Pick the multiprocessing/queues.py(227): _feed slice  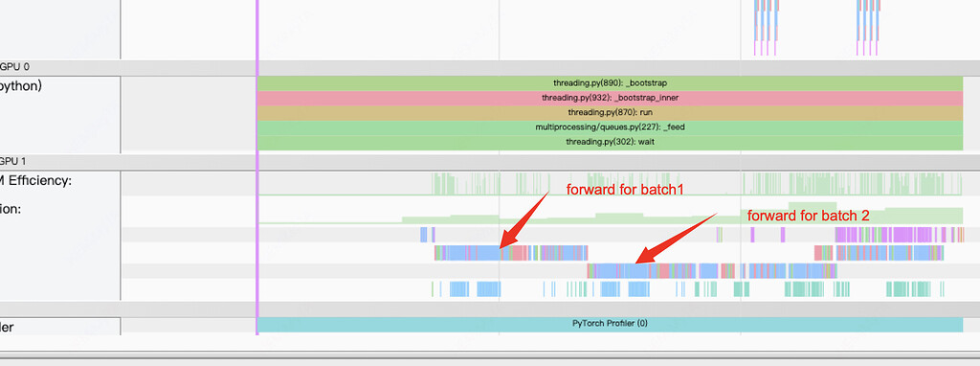point(610,127)
